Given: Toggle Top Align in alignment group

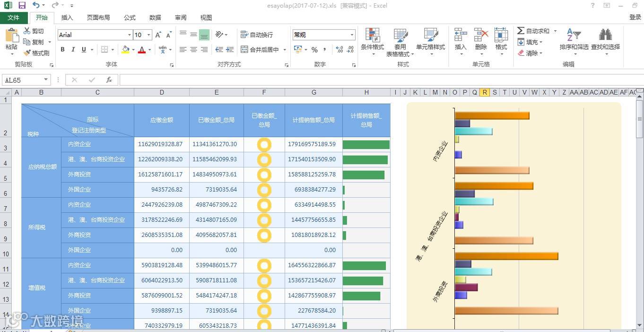Looking at the screenshot, I should pyautogui.click(x=183, y=35).
